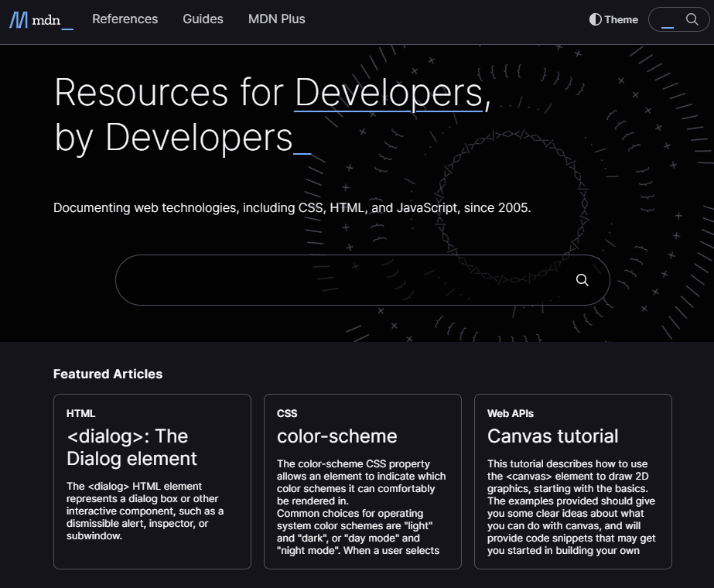This screenshot has width=714, height=588.
Task: Click the hero search magnifier icon
Action: 582,279
